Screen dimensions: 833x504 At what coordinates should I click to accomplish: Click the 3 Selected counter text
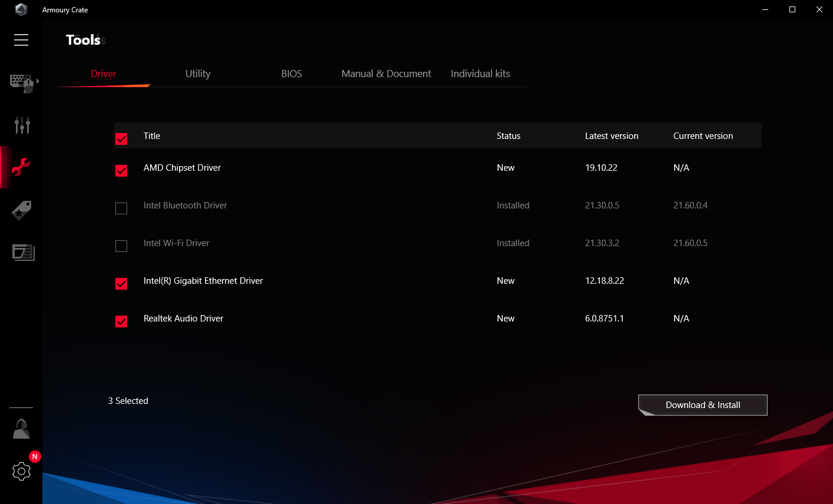[128, 401]
